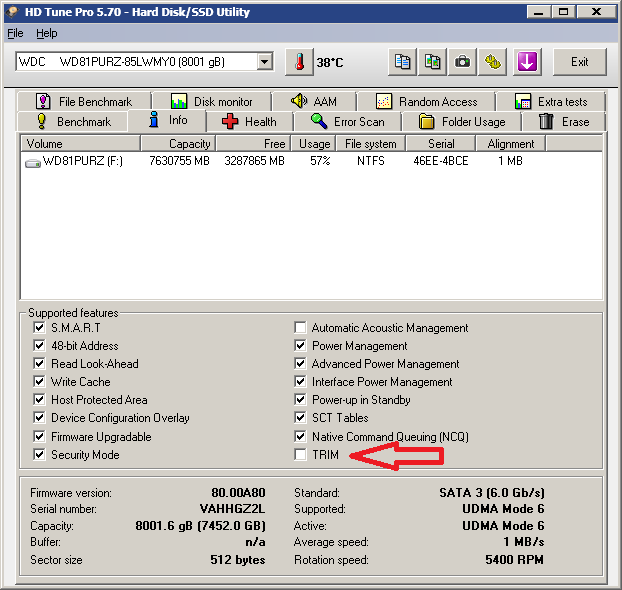Click firmware version value 80.00A80
The image size is (622, 590).
tap(238, 492)
